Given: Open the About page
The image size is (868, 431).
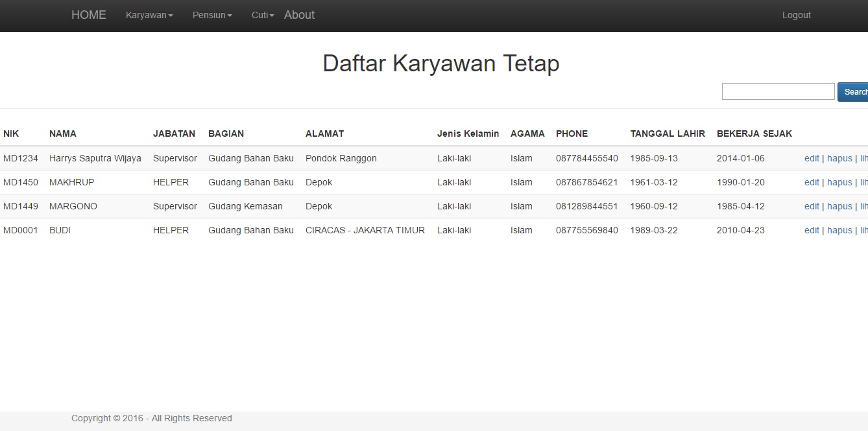Looking at the screenshot, I should click(298, 15).
